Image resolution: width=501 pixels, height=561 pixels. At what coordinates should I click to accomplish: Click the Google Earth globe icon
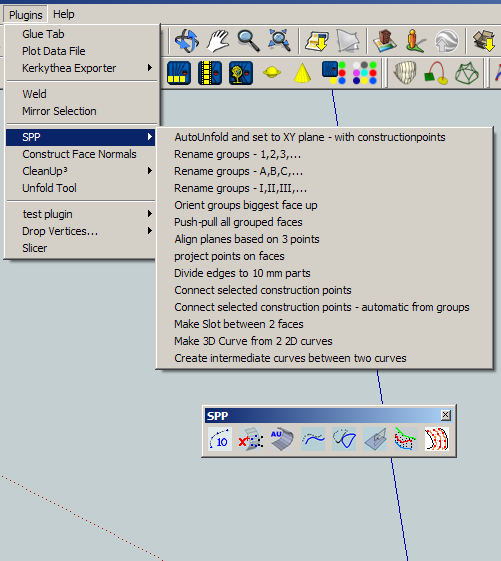click(x=446, y=40)
